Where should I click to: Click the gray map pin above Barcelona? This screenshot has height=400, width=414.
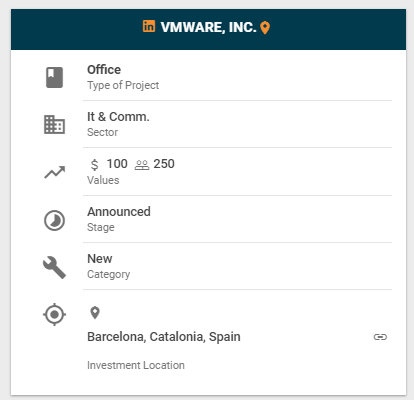pyautogui.click(x=95, y=313)
